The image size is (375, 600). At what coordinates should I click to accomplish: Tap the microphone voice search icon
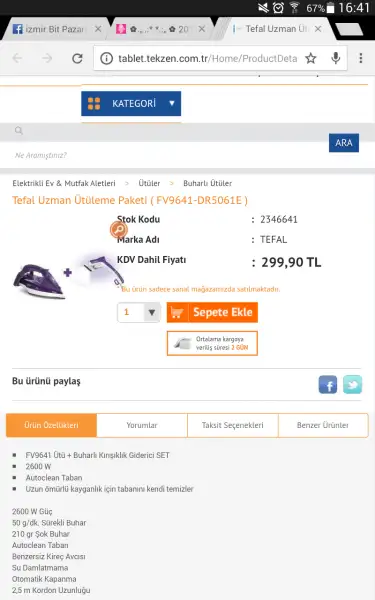pyautogui.click(x=336, y=59)
